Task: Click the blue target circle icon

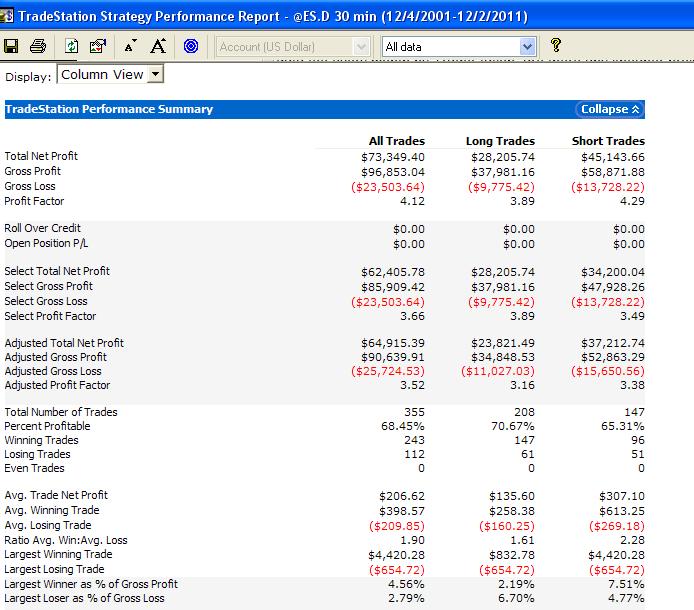Action: click(191, 46)
